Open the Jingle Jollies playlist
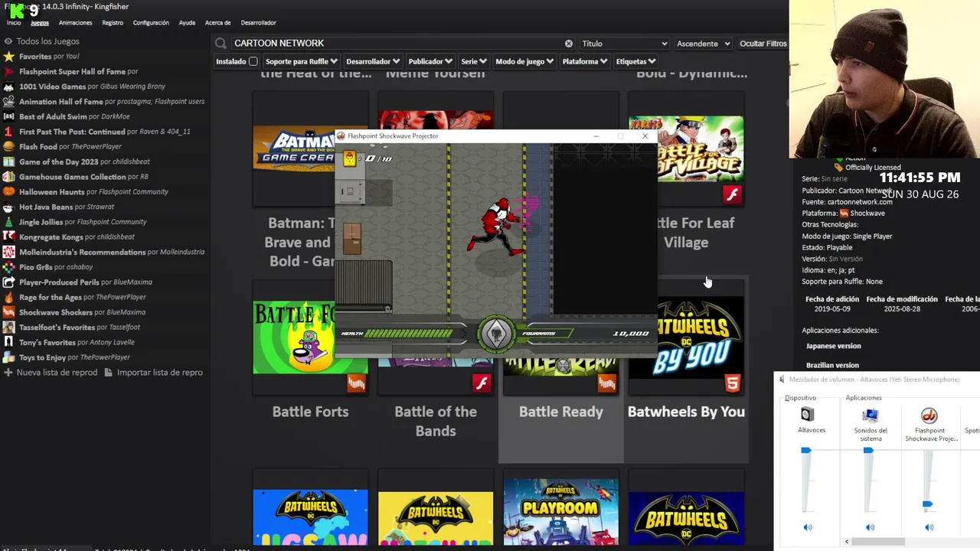 tap(75, 222)
